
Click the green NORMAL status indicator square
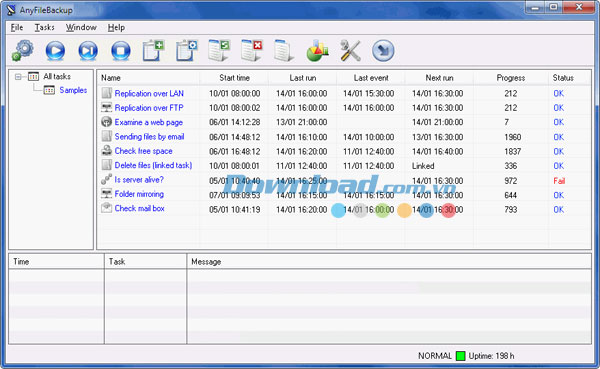460,356
